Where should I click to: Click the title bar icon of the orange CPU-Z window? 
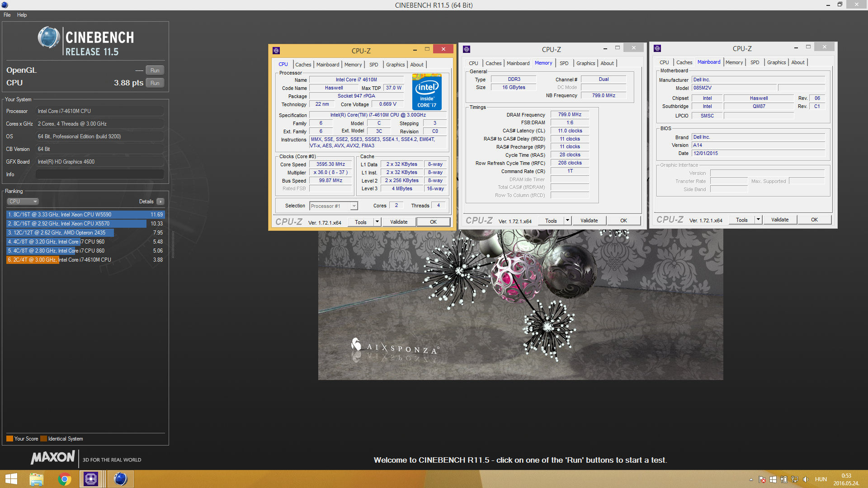276,51
